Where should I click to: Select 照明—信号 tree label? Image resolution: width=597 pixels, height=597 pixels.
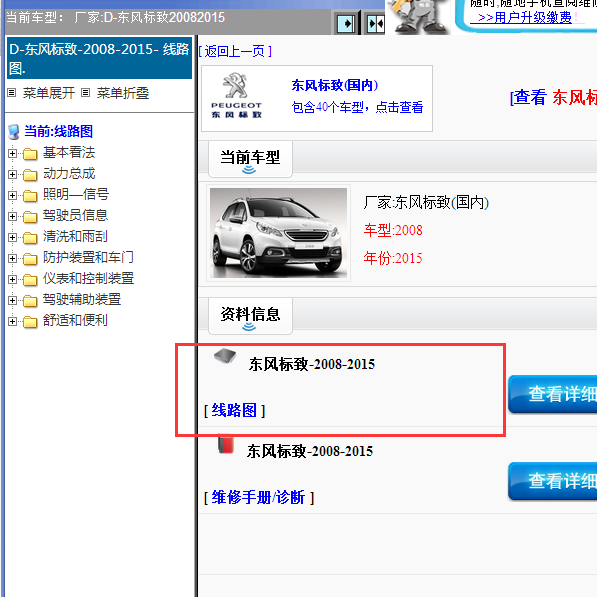[76, 194]
